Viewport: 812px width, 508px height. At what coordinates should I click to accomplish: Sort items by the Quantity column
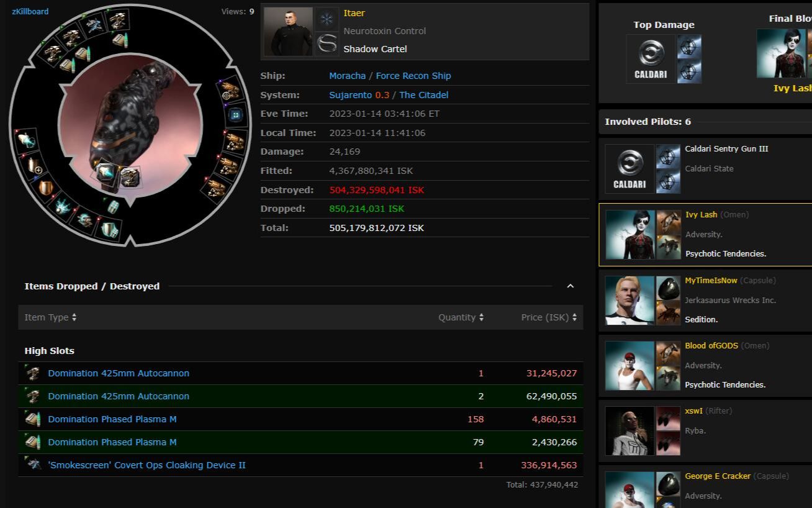pos(461,317)
